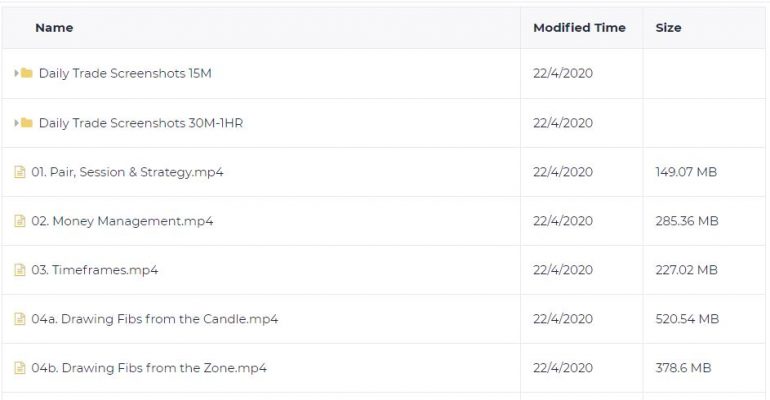Image resolution: width=770 pixels, height=400 pixels.
Task: Sort by the Modified Time column header
Action: point(579,28)
